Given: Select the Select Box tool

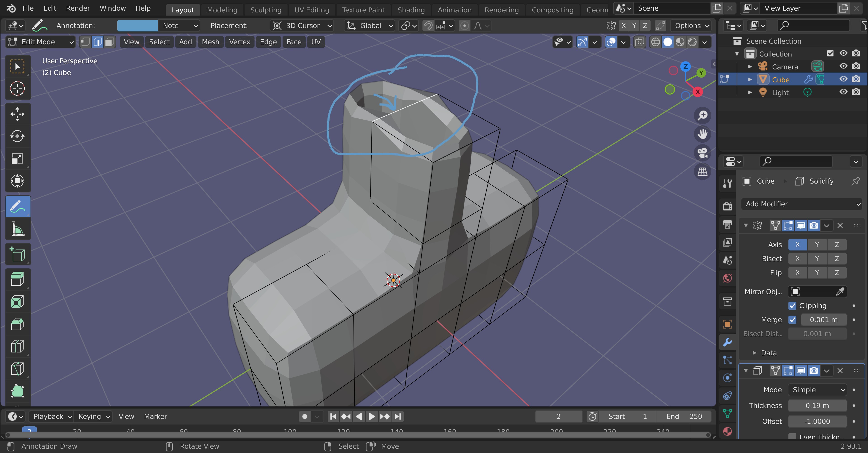Looking at the screenshot, I should coord(18,66).
